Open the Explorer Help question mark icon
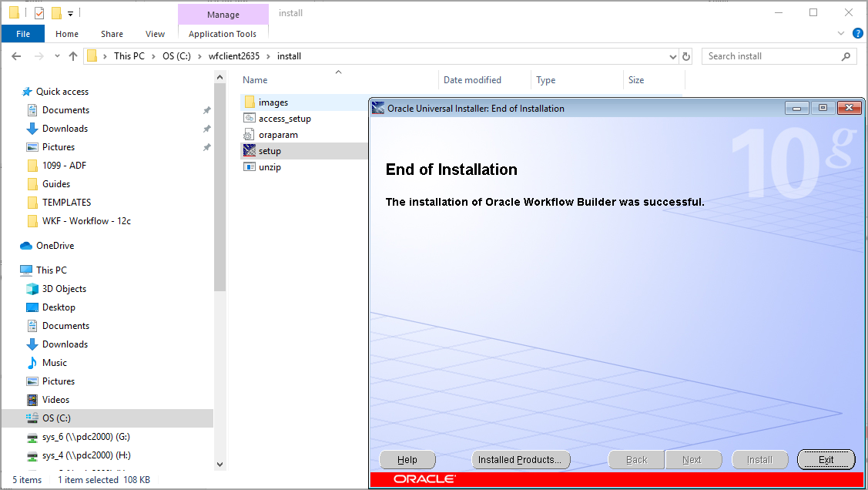868x490 pixels. [857, 34]
